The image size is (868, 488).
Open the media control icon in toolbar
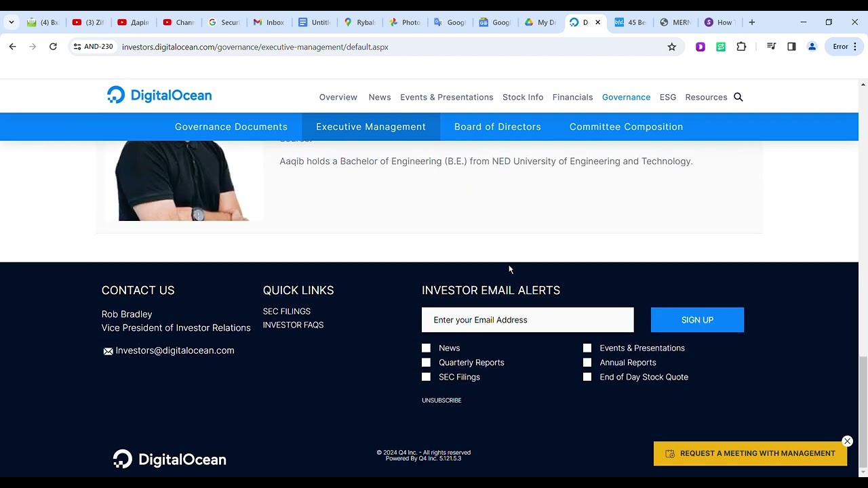click(x=771, y=47)
